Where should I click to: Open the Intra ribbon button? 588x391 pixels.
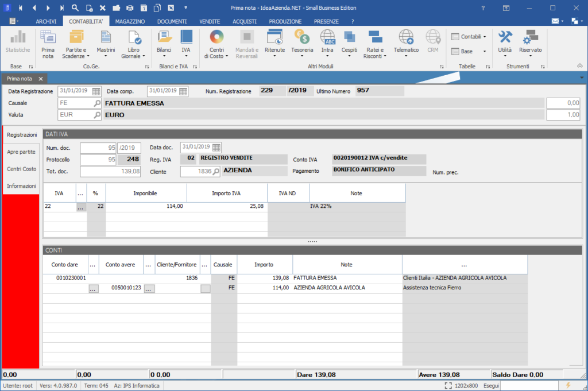pyautogui.click(x=327, y=44)
